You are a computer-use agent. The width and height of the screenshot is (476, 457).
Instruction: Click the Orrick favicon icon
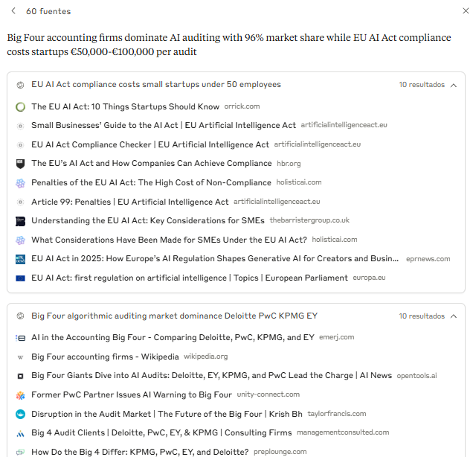point(21,106)
